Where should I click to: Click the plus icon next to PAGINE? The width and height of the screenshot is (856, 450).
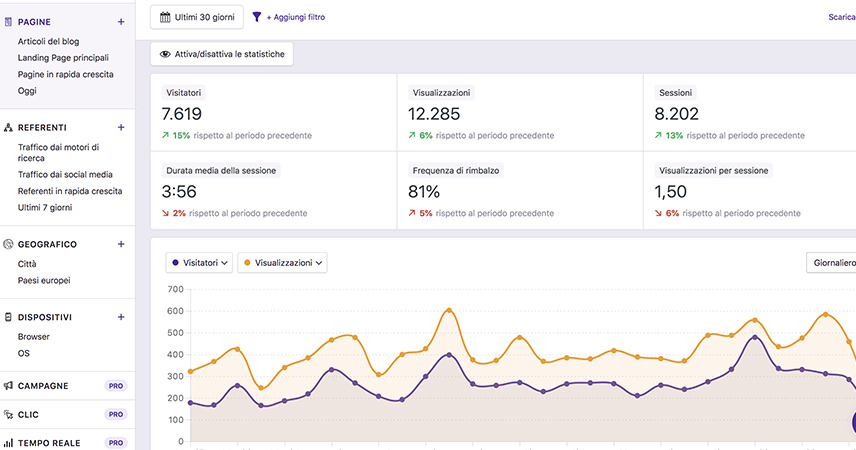click(x=121, y=21)
